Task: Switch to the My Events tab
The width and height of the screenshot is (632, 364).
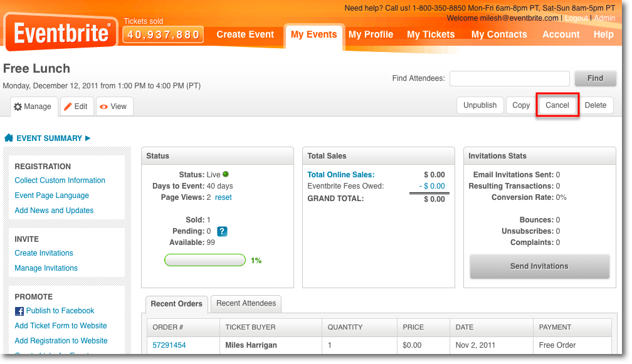Action: [313, 34]
